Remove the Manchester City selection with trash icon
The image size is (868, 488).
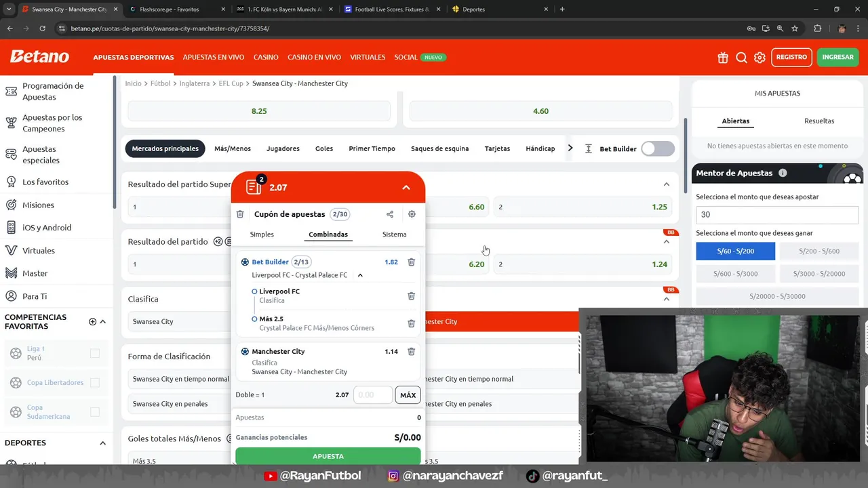[x=411, y=351]
